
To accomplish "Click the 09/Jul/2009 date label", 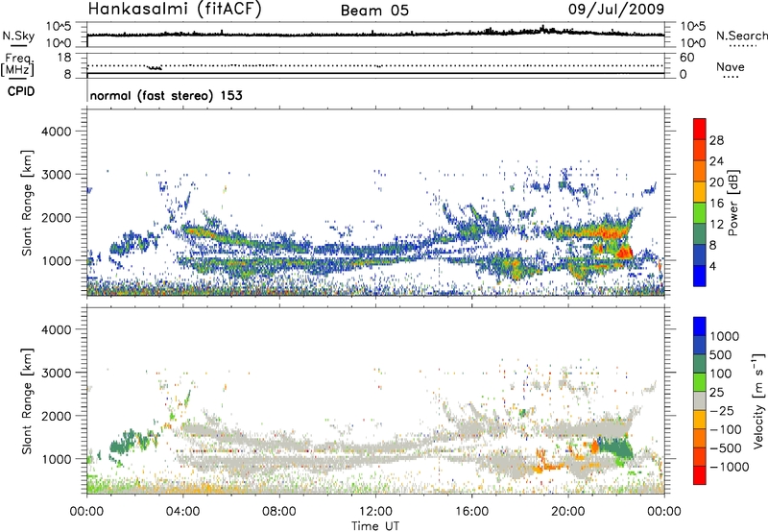I will tap(616, 10).
